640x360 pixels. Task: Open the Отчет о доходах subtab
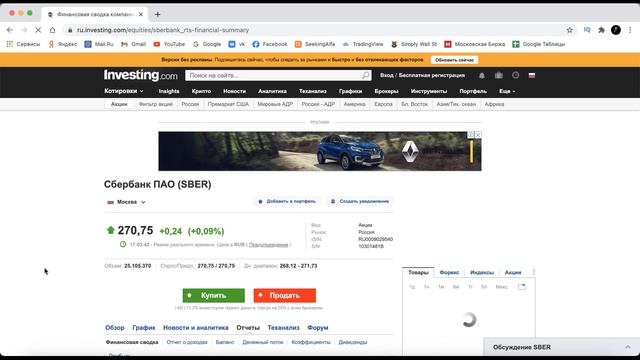187,342
